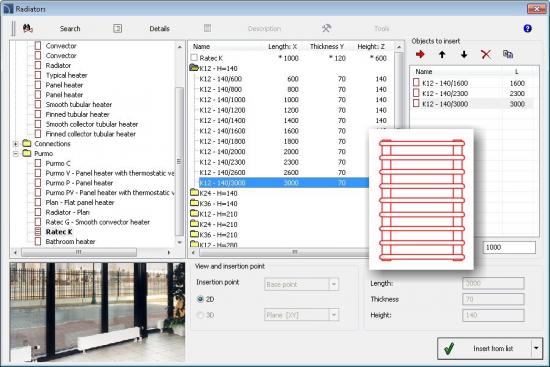Click the Search toolbar label

[70, 29]
